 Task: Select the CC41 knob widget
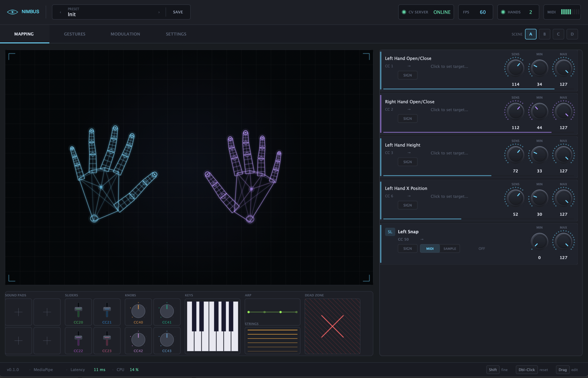click(x=167, y=312)
